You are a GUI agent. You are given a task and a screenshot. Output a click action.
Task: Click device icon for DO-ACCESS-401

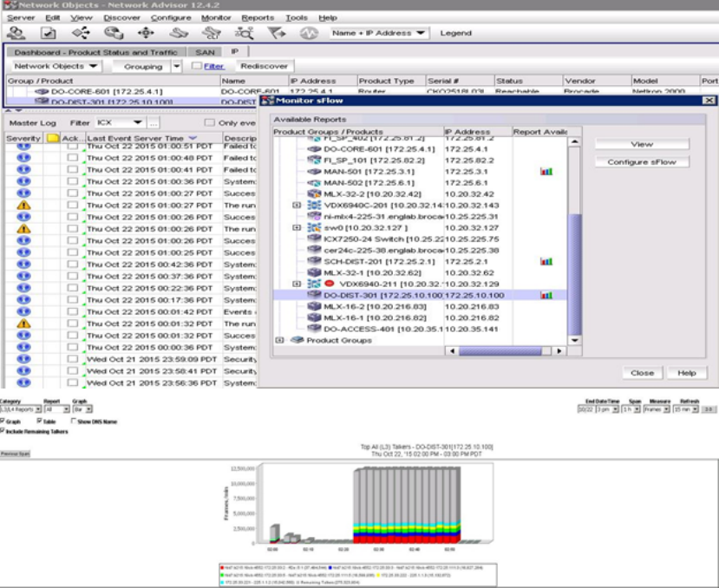click(314, 329)
